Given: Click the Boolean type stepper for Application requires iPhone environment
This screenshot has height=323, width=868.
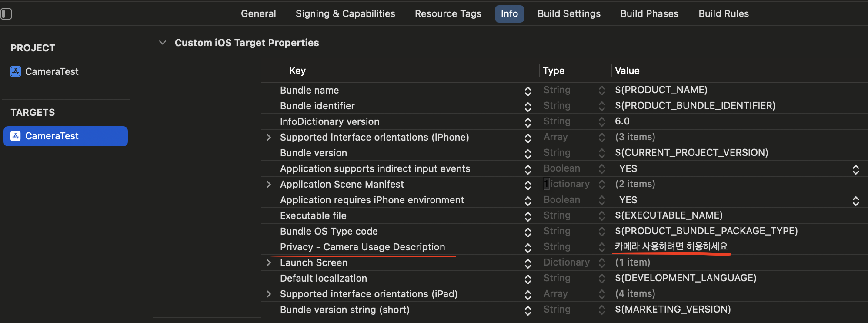Looking at the screenshot, I should tap(601, 200).
